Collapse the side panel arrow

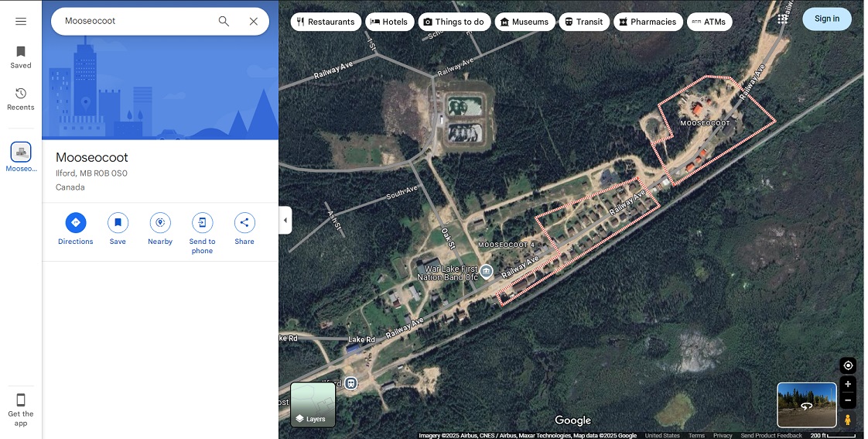point(285,220)
